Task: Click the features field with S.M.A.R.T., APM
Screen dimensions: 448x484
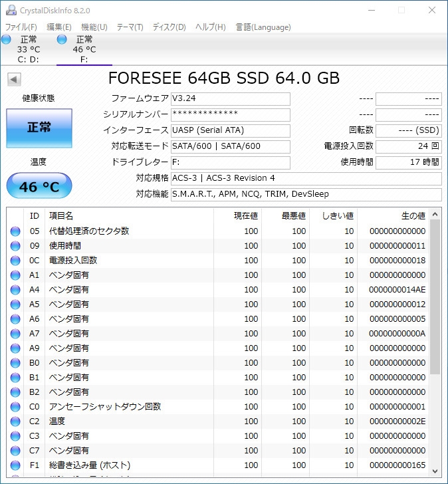Action: point(306,194)
